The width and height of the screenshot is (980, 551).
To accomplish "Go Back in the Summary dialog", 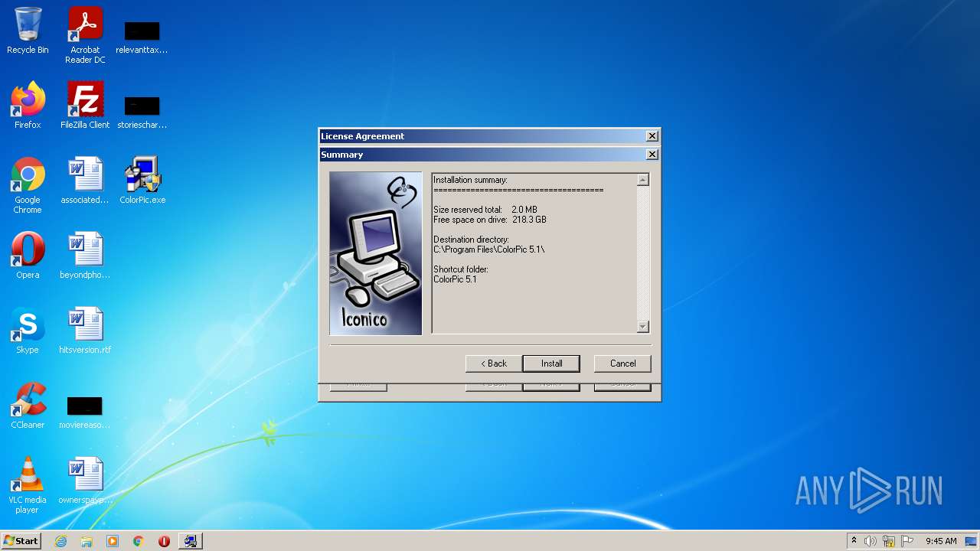I will 494,364.
